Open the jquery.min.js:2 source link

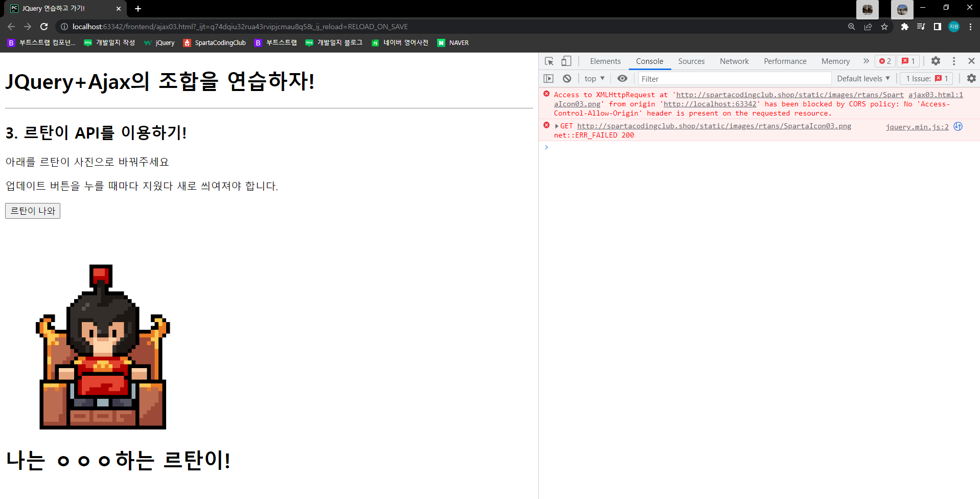(x=917, y=127)
